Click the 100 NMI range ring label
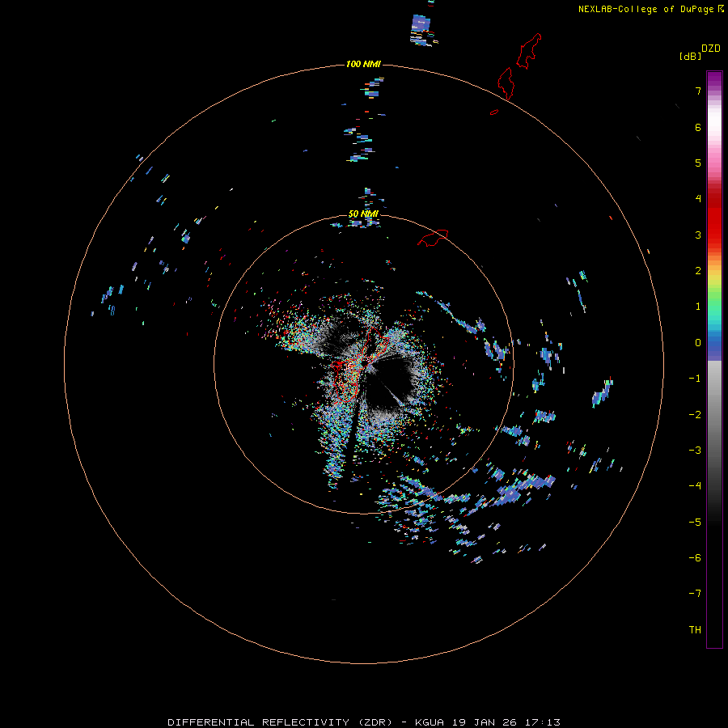Viewport: 728px width, 728px height. pos(363,64)
